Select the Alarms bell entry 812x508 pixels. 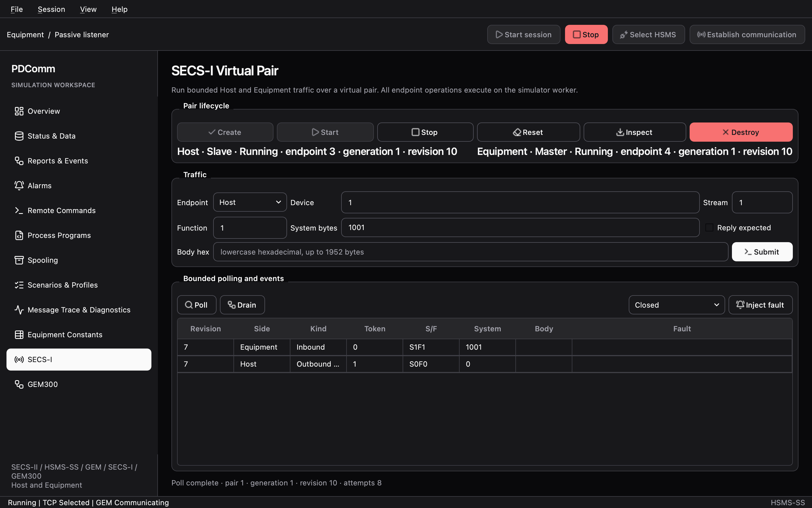[x=79, y=186]
